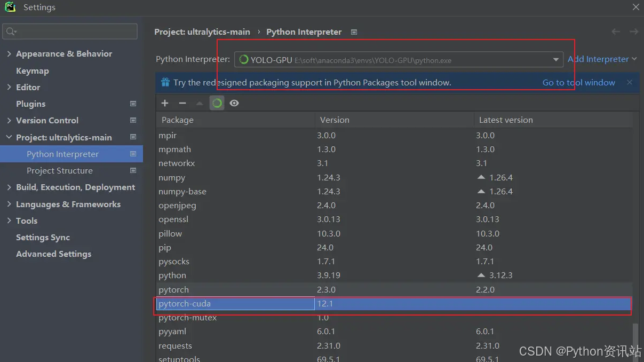Click in the settings search field
This screenshot has width=644, height=362.
pos(70,32)
